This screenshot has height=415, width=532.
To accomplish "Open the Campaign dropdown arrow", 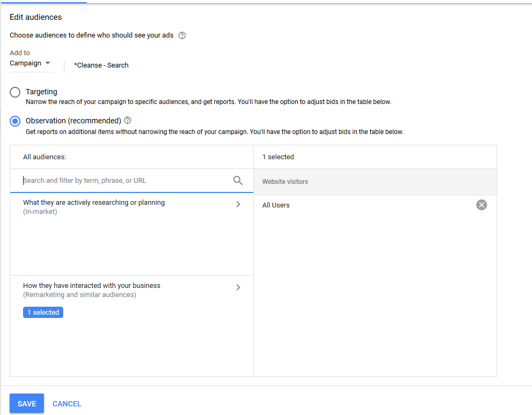I will point(48,63).
